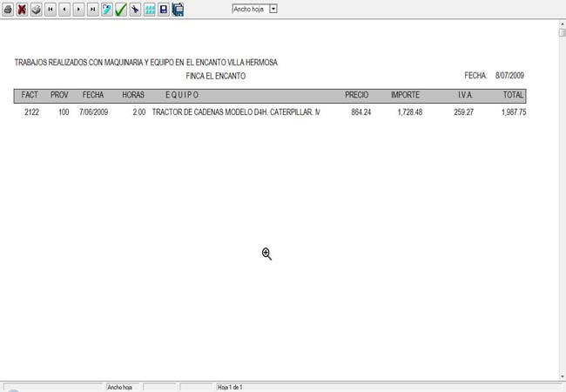Click the floppy disk save icon
Image resolution: width=566 pixels, height=392 pixels.
coord(164,10)
